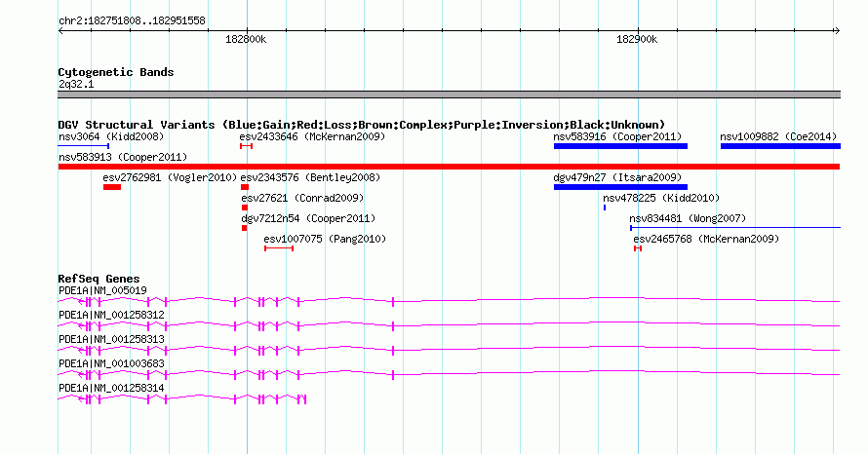
Task: Click the blue nsv834481 gain line
Action: (735, 228)
